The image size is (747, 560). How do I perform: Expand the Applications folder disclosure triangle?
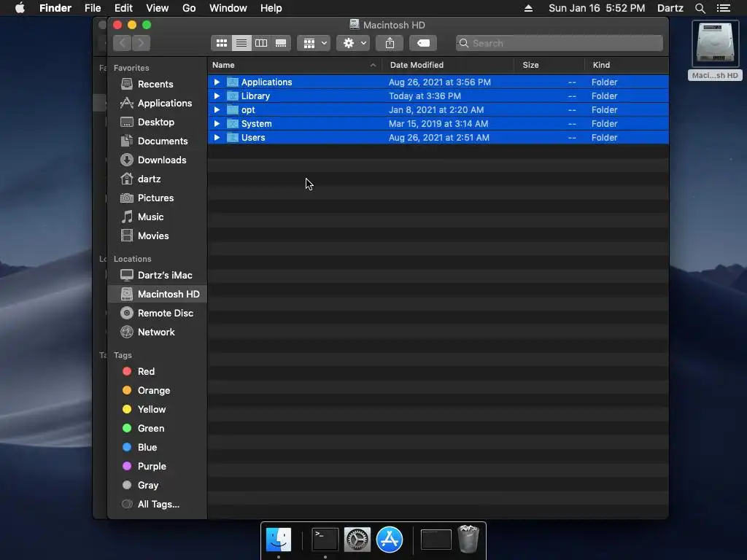(217, 82)
